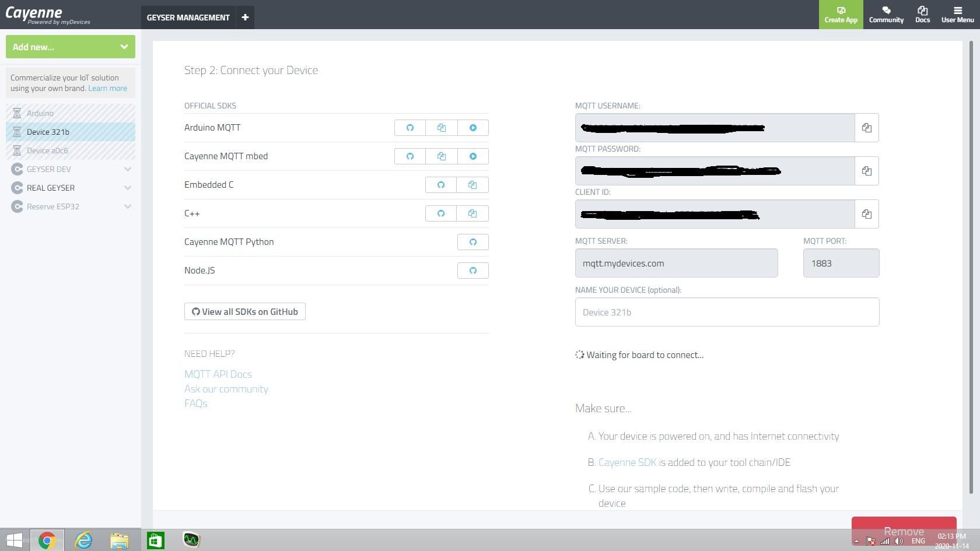The image size is (980, 551).
Task: Open the Windows Start menu
Action: pyautogui.click(x=14, y=540)
